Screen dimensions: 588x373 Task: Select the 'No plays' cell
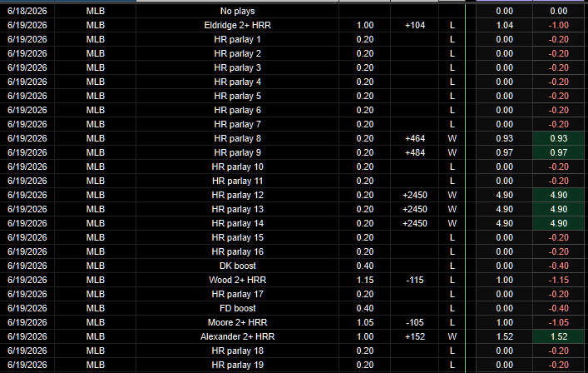(237, 12)
